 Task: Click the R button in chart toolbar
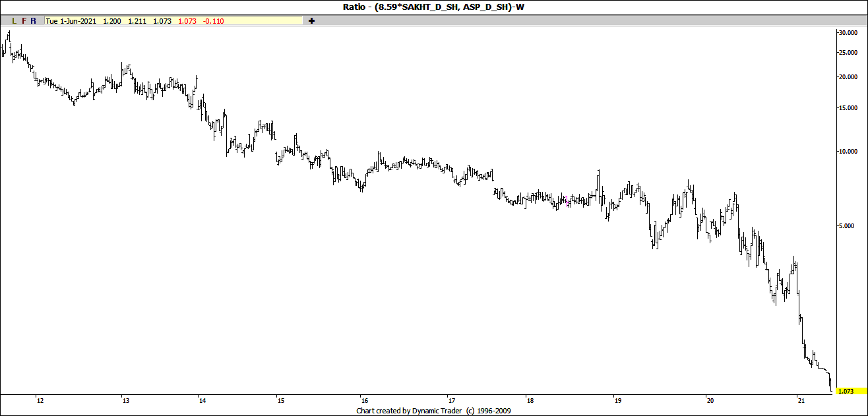click(34, 21)
